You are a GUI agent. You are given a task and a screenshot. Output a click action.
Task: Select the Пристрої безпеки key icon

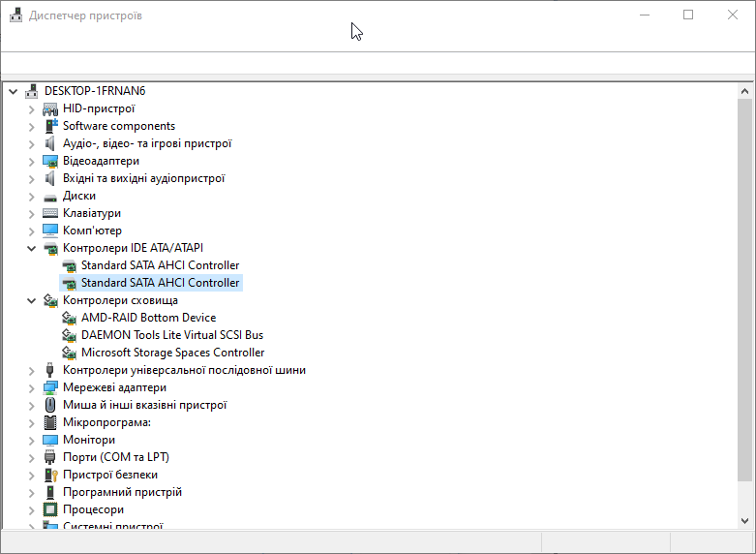coord(50,475)
